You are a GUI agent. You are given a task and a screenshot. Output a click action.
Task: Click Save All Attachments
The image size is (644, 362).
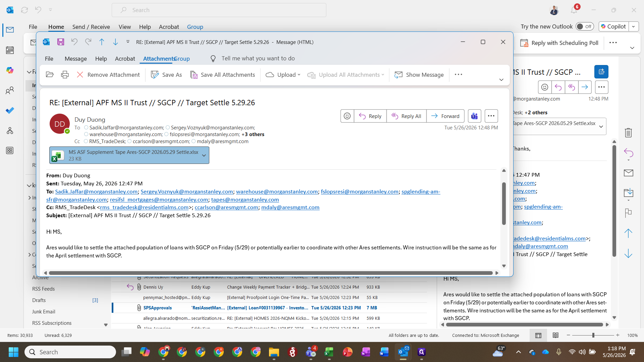pos(223,74)
